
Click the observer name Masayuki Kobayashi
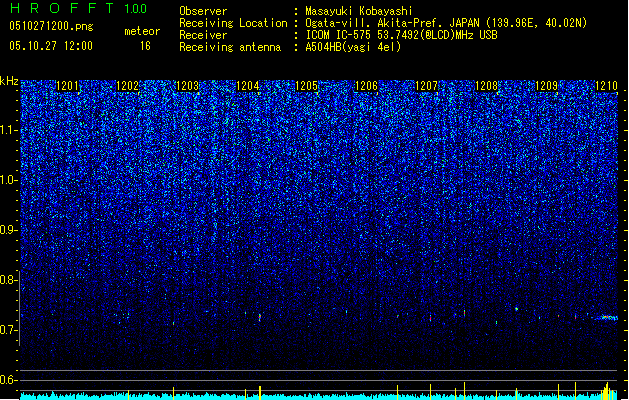[x=359, y=11]
